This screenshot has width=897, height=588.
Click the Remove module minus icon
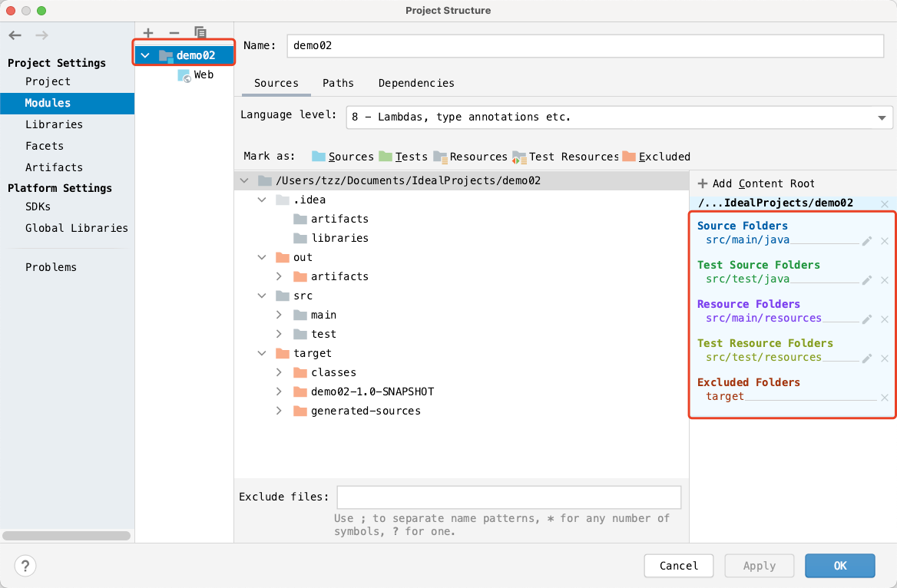(x=174, y=32)
